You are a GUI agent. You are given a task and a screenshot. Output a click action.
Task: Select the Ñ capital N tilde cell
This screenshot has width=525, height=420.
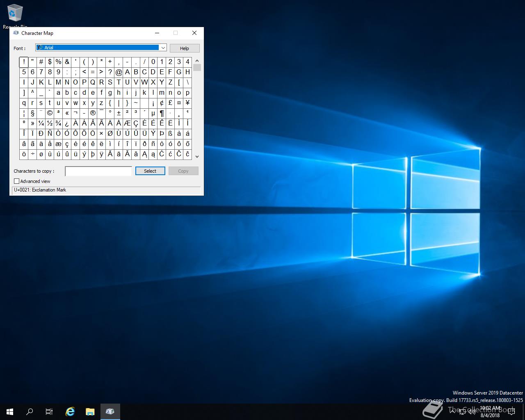coord(50,134)
